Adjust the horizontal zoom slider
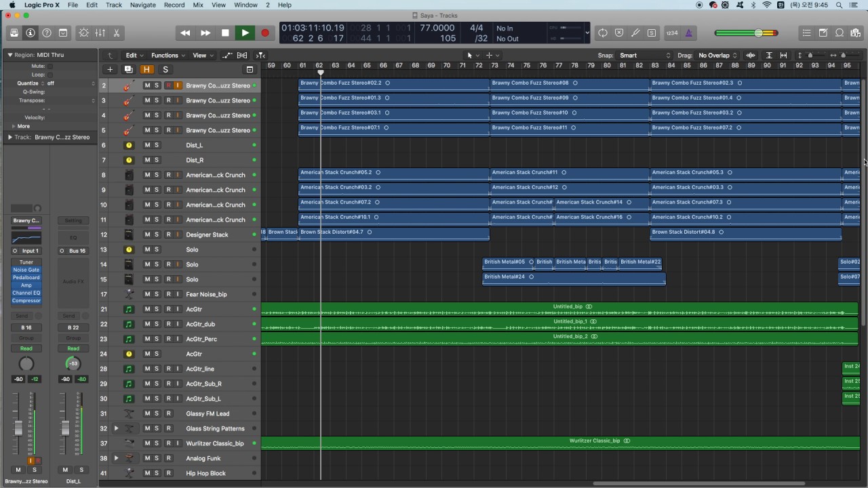 click(844, 56)
